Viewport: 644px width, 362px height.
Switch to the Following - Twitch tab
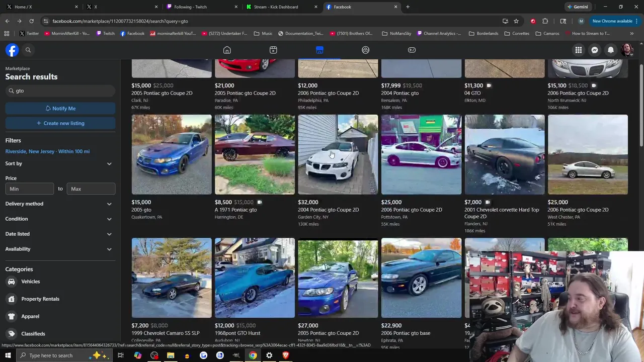(201, 7)
